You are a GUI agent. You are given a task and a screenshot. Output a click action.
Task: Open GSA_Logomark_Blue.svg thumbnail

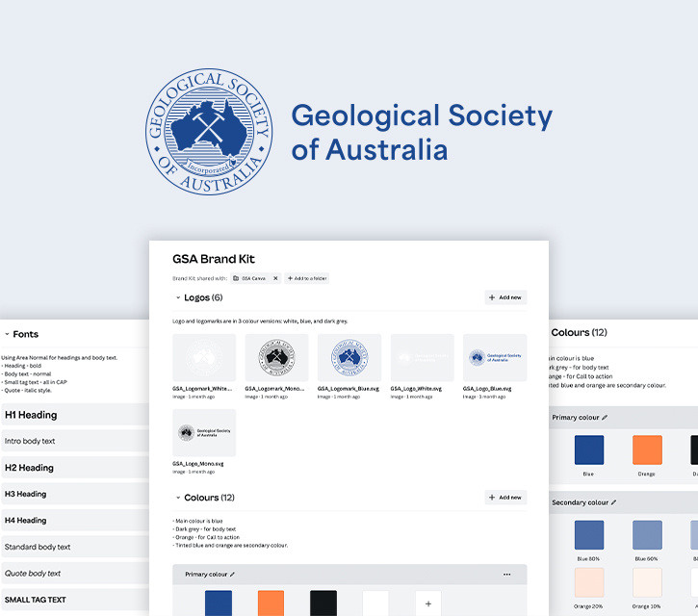pos(349,357)
